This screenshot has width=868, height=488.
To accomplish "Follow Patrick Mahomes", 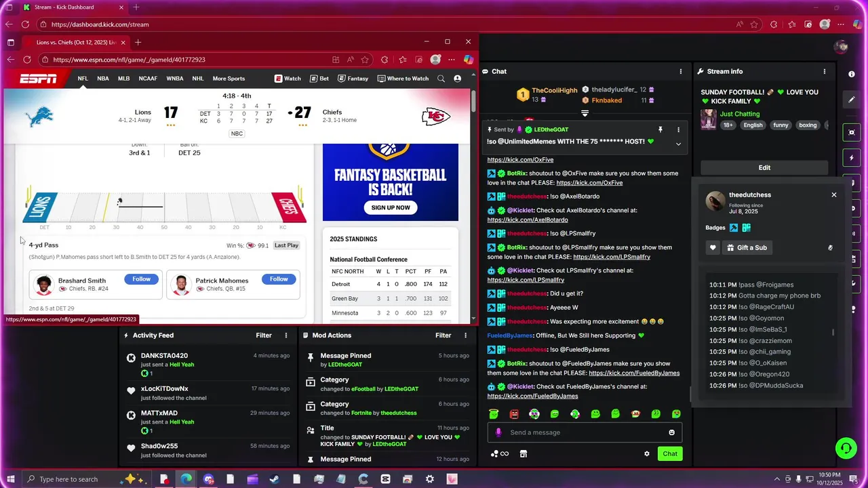I will 279,279.
